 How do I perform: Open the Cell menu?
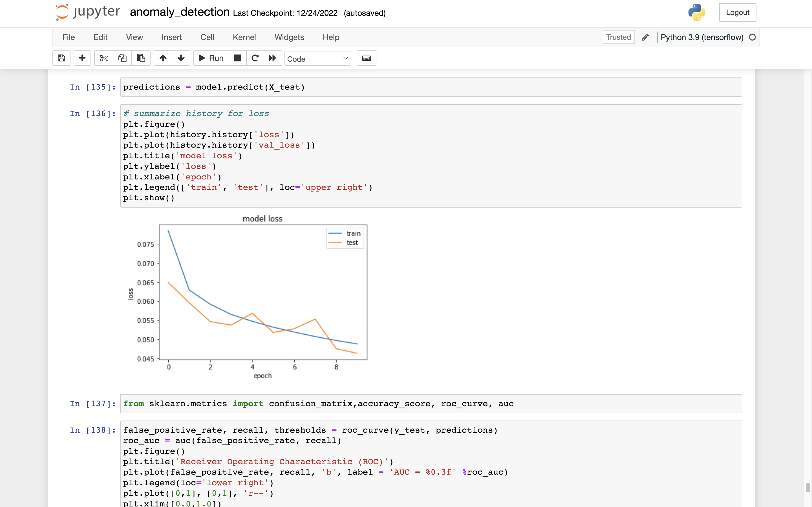pyautogui.click(x=207, y=37)
